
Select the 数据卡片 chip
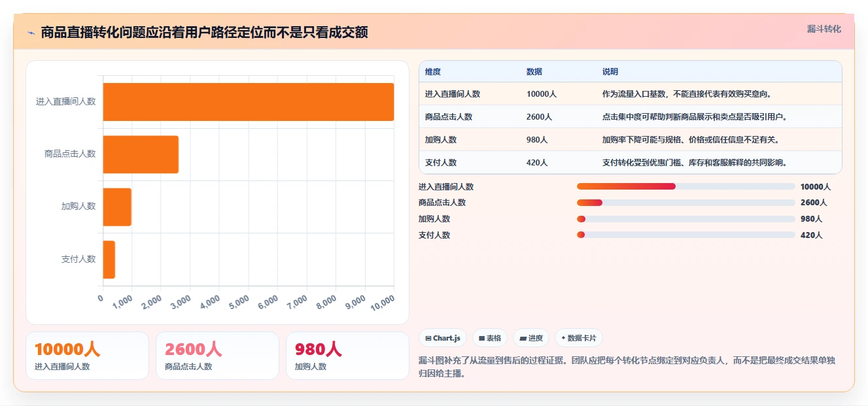578,338
